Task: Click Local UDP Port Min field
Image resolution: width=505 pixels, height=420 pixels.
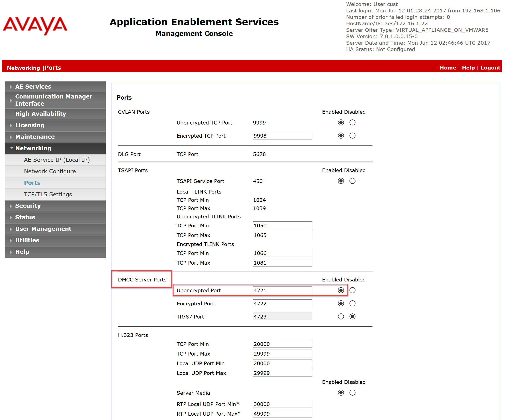Action: point(282,363)
